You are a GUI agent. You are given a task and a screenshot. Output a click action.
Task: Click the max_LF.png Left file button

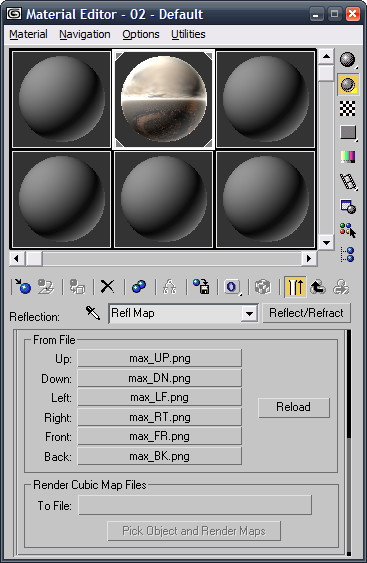[x=160, y=397]
